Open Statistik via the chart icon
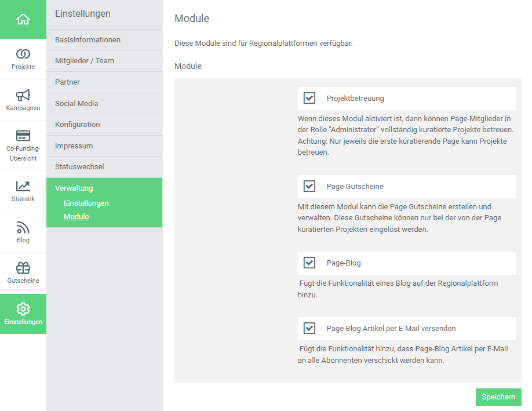This screenshot has width=532, height=411. coord(23,186)
